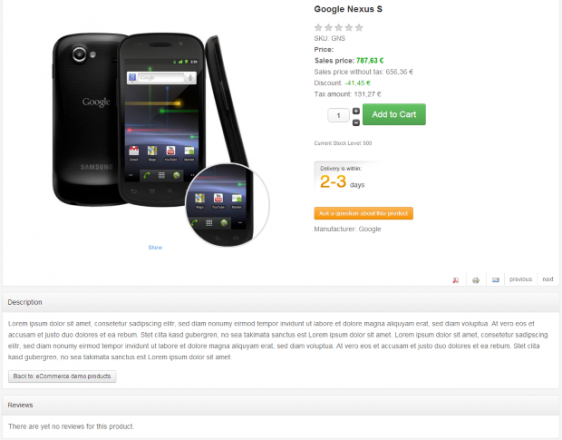Click the email-to-friend envelope icon
Screen dimensions: 562x440
click(x=495, y=280)
